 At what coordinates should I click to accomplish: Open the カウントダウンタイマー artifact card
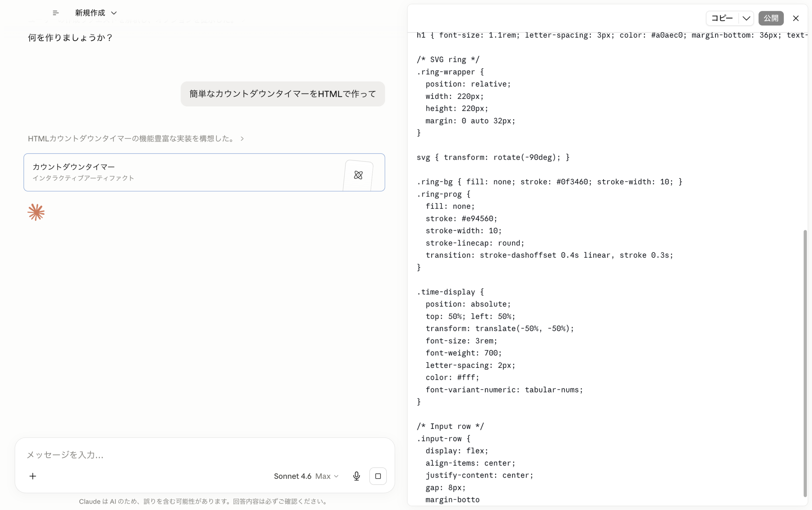click(x=204, y=172)
